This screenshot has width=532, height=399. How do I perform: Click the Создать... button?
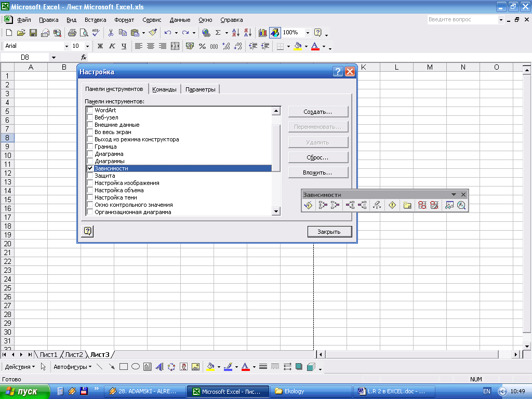[x=318, y=112]
